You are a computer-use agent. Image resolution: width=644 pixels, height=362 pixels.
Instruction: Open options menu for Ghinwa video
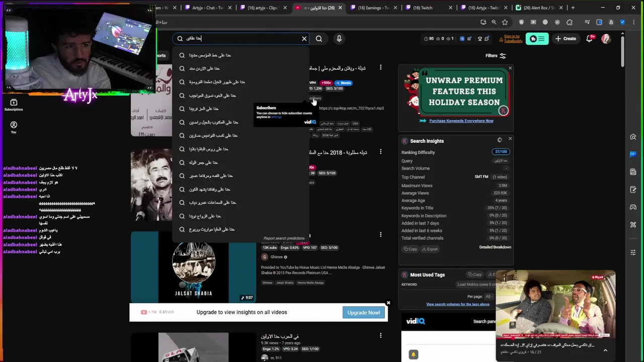coord(380,235)
